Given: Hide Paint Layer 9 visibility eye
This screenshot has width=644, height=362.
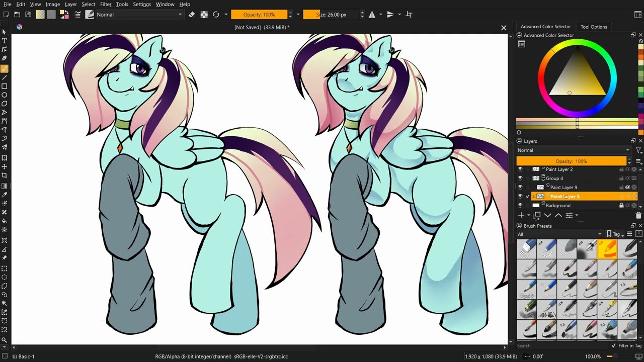Looking at the screenshot, I should coord(520,188).
